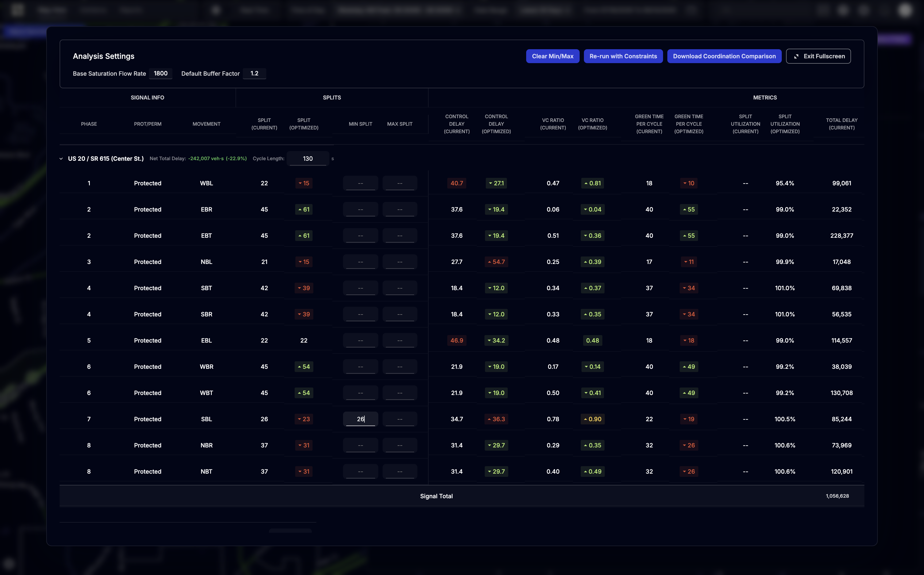Set max split for EBT row
The height and width of the screenshot is (575, 924).
[399, 236]
